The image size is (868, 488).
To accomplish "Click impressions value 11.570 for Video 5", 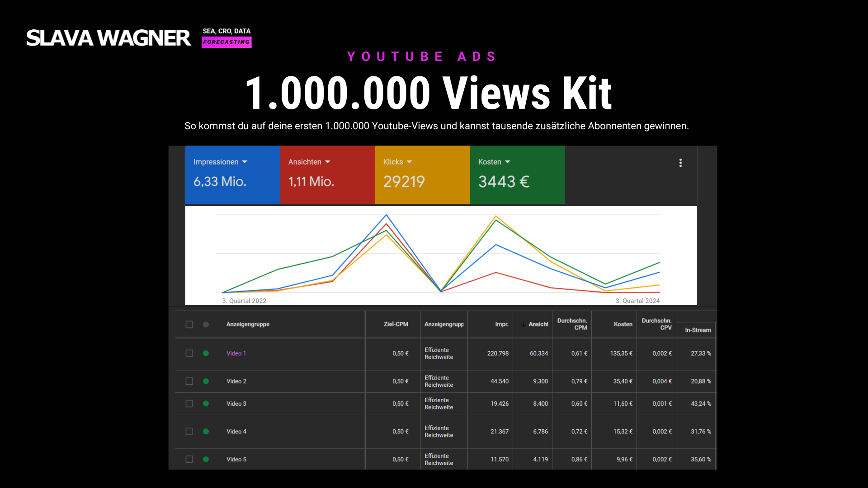I will point(500,460).
